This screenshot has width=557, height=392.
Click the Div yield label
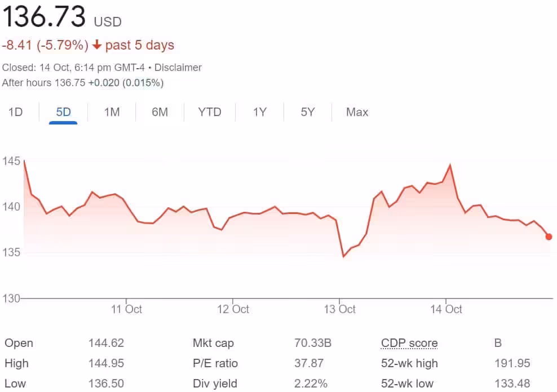215,384
